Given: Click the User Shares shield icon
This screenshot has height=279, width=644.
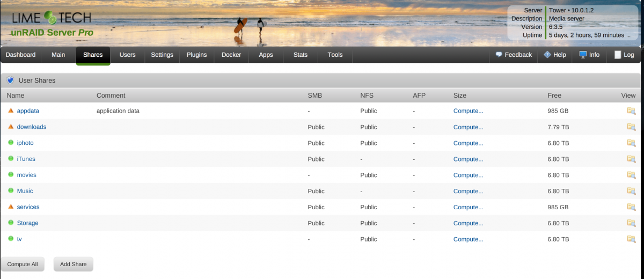Looking at the screenshot, I should pyautogui.click(x=10, y=80).
